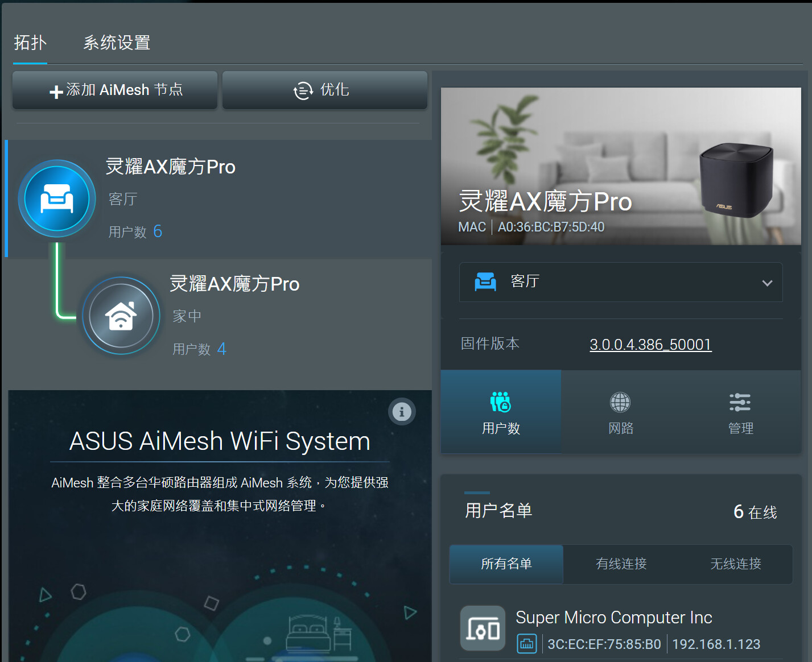Image resolution: width=812 pixels, height=662 pixels.
Task: Click the 网路 globe icon
Action: 620,402
